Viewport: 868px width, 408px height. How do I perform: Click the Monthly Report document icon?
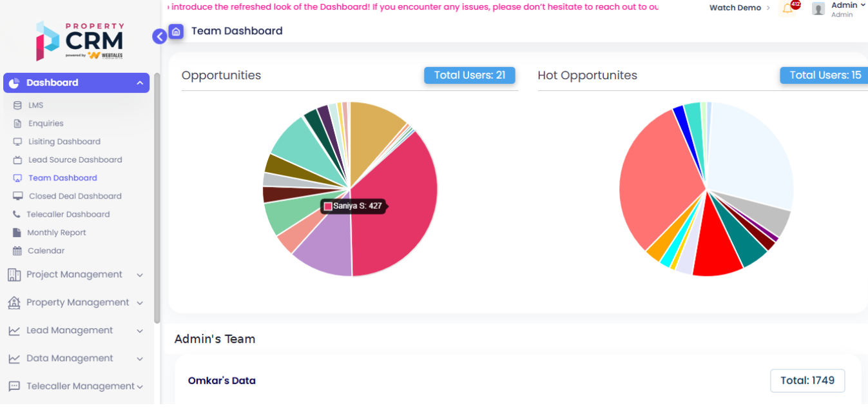pyautogui.click(x=17, y=233)
